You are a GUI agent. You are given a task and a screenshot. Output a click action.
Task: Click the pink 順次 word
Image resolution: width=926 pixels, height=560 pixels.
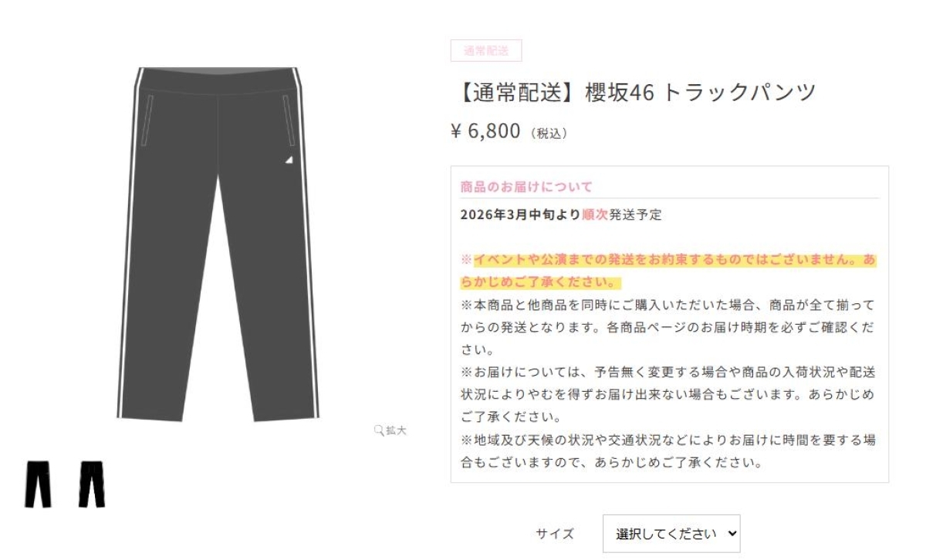click(595, 214)
